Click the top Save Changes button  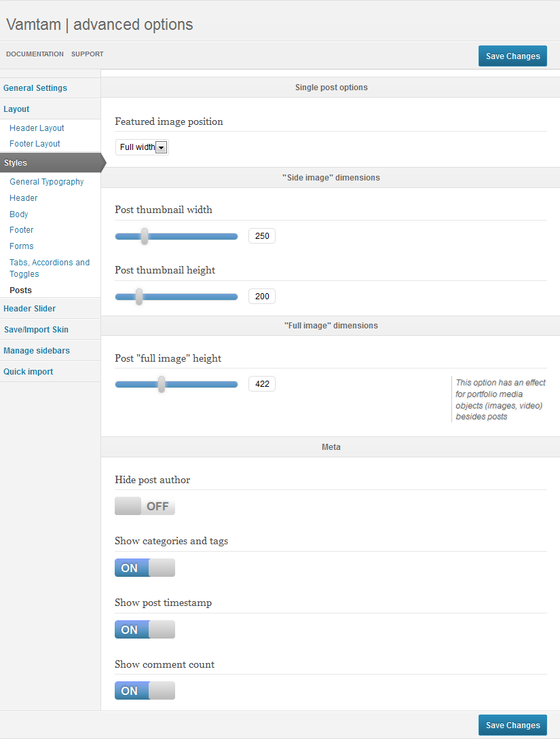tap(513, 56)
